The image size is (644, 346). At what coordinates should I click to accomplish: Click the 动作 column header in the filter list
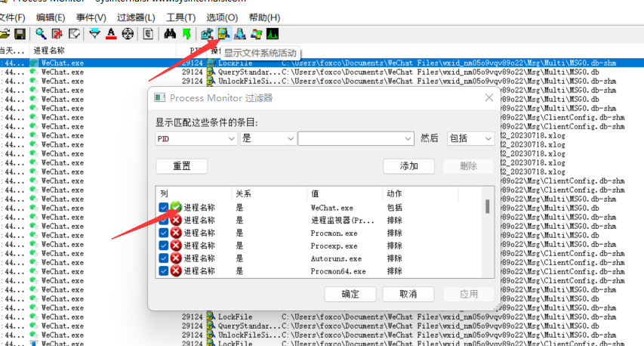(421, 193)
